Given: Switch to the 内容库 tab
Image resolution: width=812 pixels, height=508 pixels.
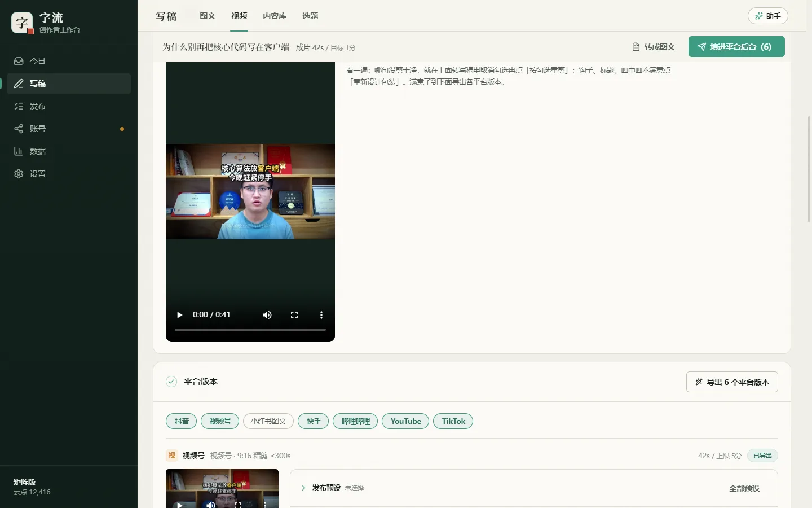Looking at the screenshot, I should [275, 16].
